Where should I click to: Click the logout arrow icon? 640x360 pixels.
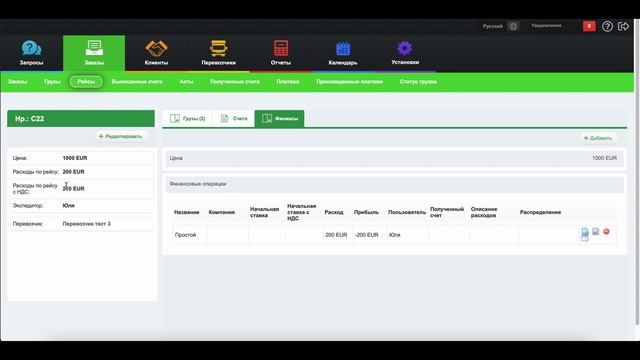click(623, 26)
